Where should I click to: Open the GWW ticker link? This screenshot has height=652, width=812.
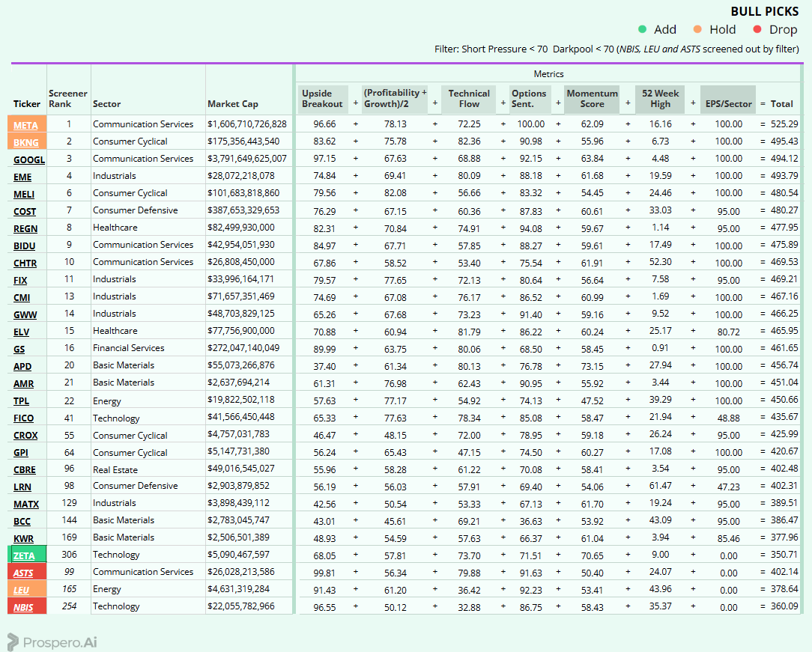coord(25,314)
